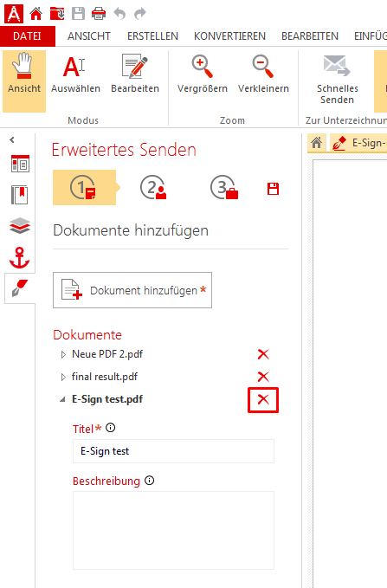Select the Ansicht hand mode tool

coord(24,81)
